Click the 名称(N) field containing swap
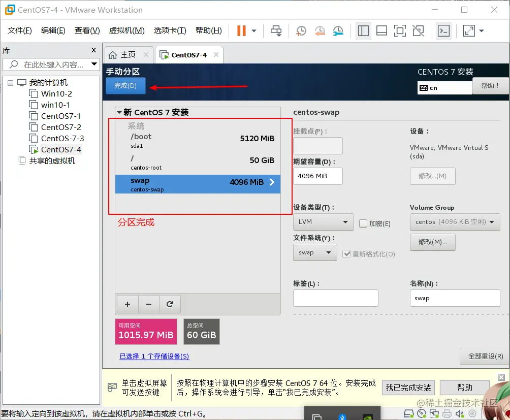This screenshot has height=420, width=510. pyautogui.click(x=455, y=298)
